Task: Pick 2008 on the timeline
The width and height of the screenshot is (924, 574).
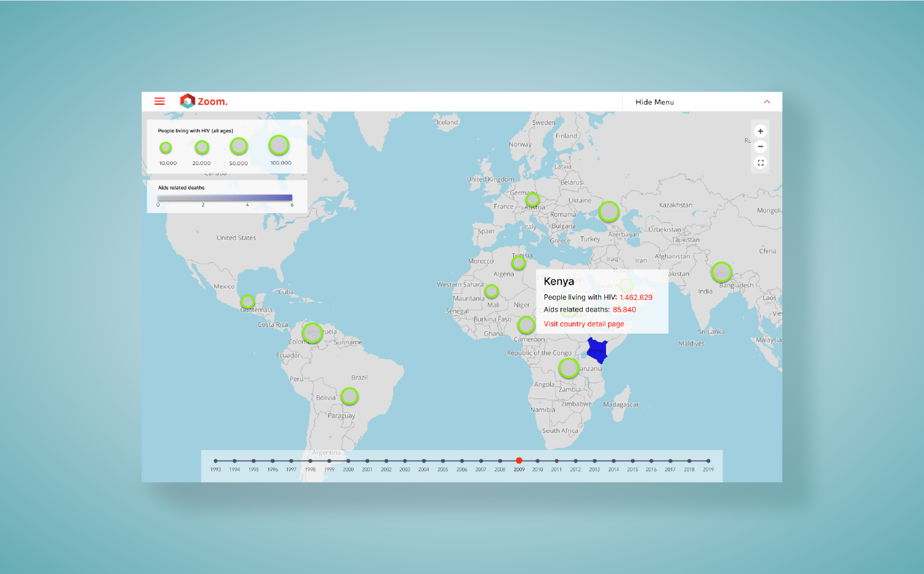Action: 500,461
